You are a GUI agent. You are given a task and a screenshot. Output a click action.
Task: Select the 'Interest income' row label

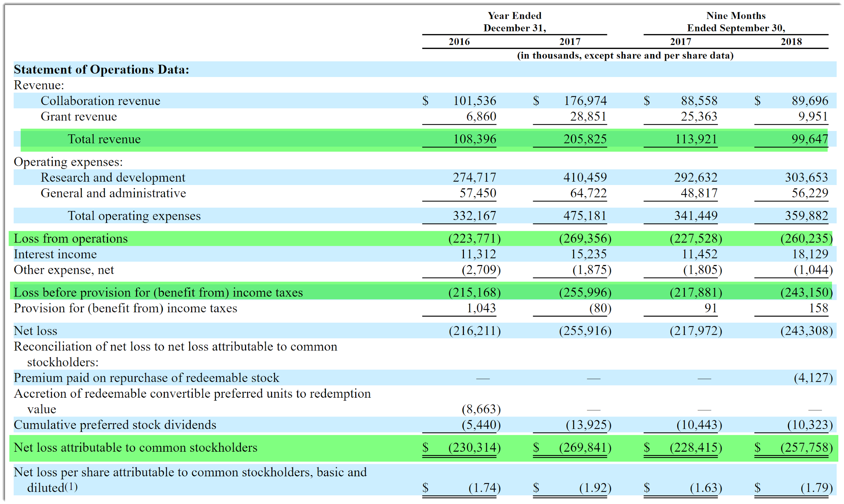point(55,254)
